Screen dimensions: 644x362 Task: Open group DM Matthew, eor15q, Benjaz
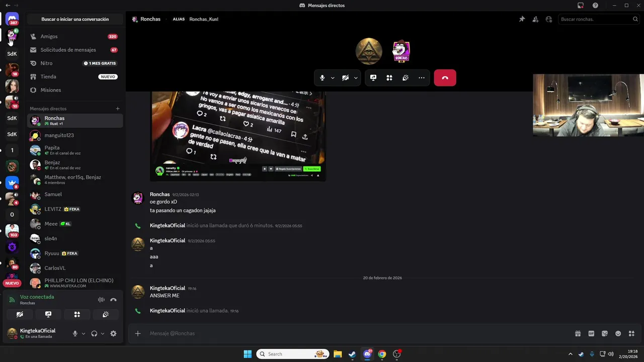tap(75, 179)
